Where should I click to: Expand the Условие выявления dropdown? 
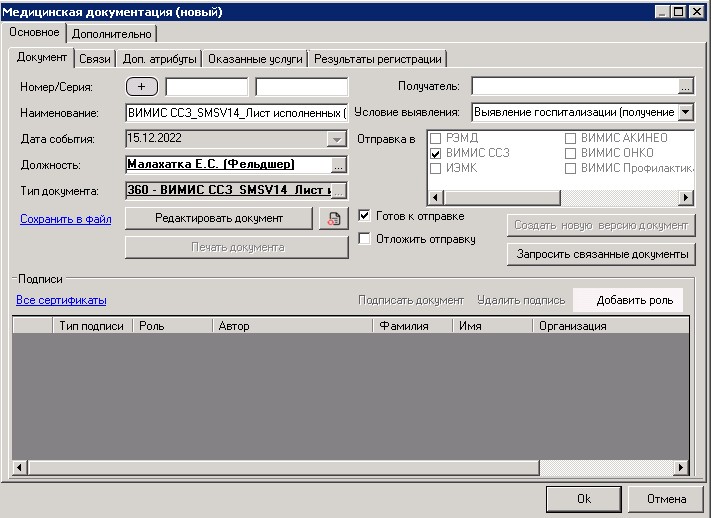pos(685,112)
